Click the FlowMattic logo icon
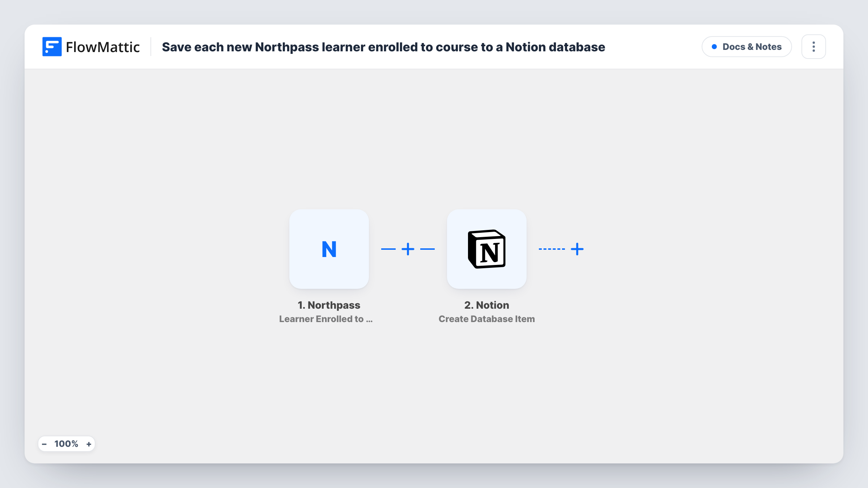Viewport: 868px width, 488px height. point(52,47)
